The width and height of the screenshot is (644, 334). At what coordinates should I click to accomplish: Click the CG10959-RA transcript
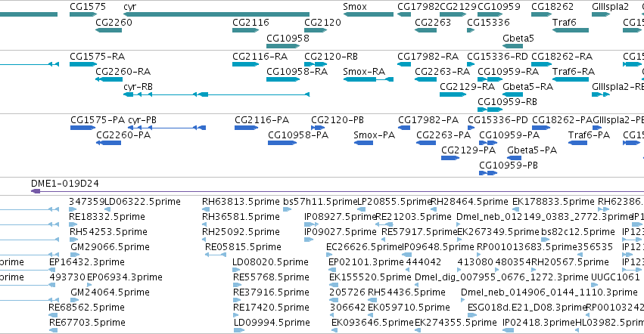(490, 79)
